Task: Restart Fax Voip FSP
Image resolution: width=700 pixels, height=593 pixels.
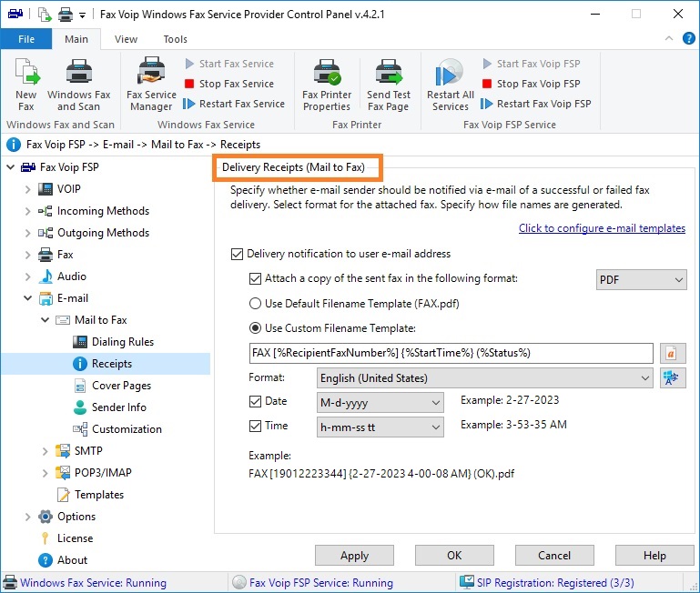Action: pos(536,104)
